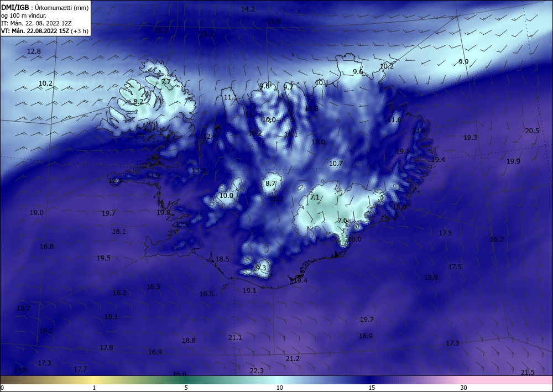This screenshot has width=553, height=392.
Task: Click the title line 'DMI/IGB : Úrkomumætti (mm)'
Action: [45, 7]
